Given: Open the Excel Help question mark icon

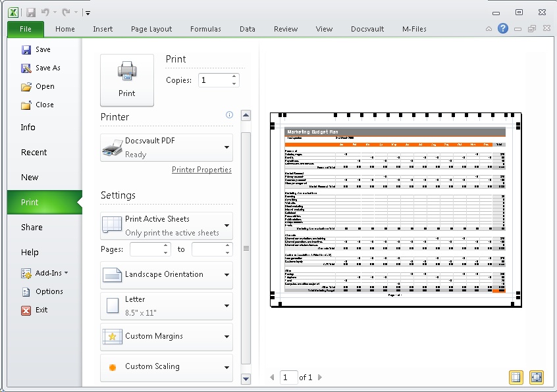Looking at the screenshot, I should point(503,28).
